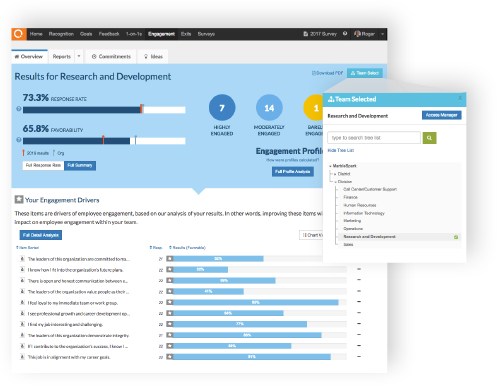Expand the District tree node

click(x=335, y=174)
